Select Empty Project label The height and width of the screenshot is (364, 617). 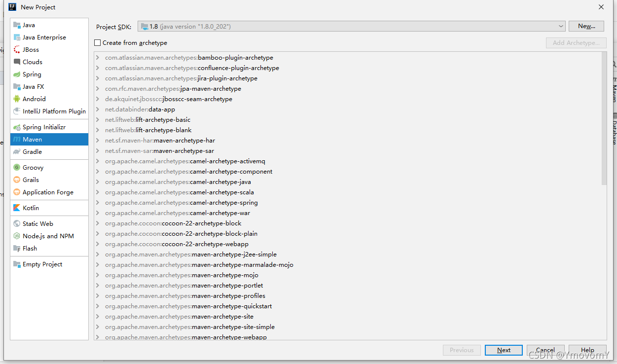point(42,264)
